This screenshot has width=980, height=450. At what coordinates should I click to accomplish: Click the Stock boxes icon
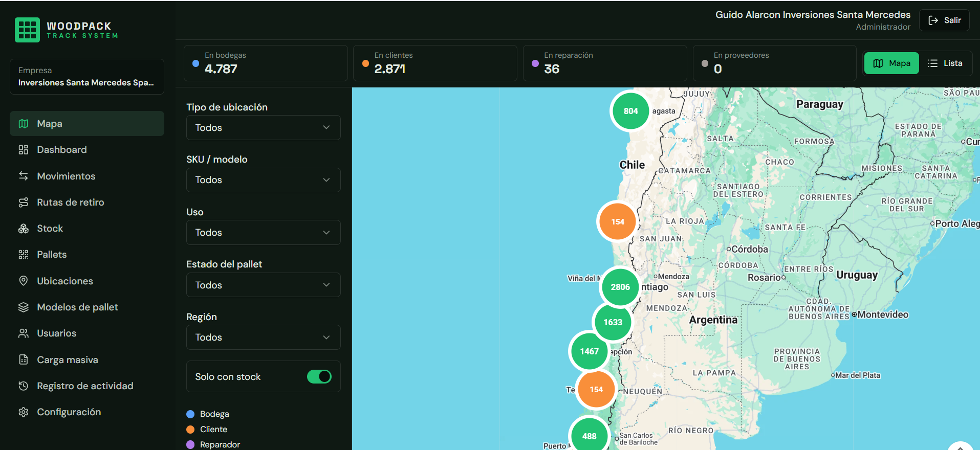point(24,229)
